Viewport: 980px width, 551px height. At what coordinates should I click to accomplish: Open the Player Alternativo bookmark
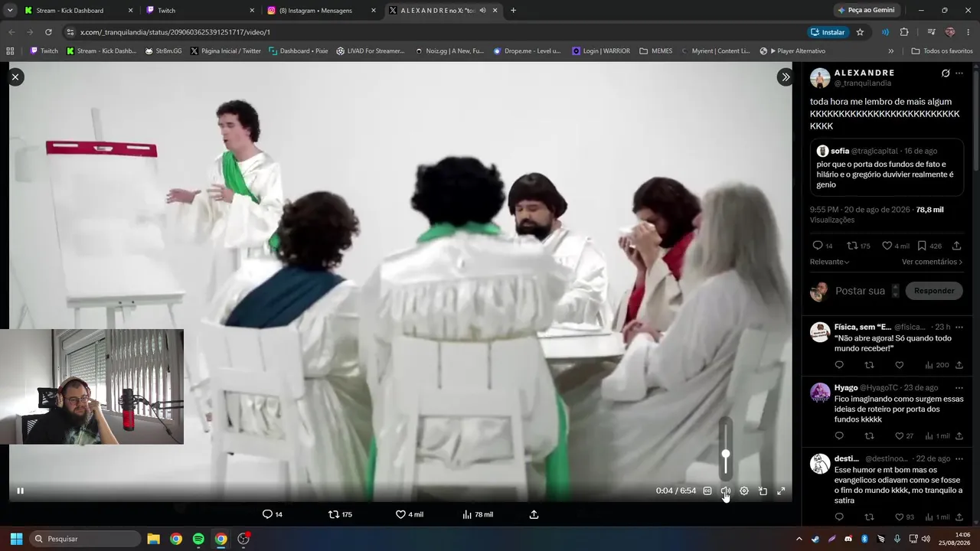click(x=792, y=51)
